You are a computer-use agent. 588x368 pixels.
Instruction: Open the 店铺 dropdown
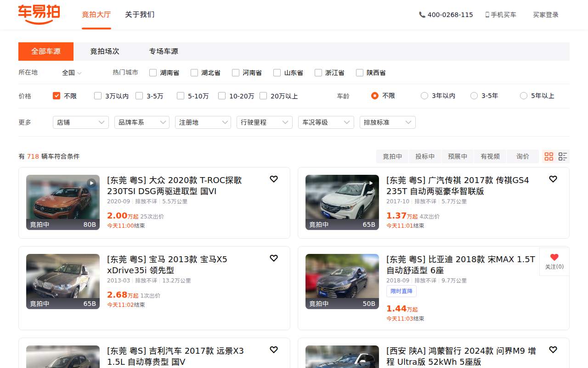point(81,122)
